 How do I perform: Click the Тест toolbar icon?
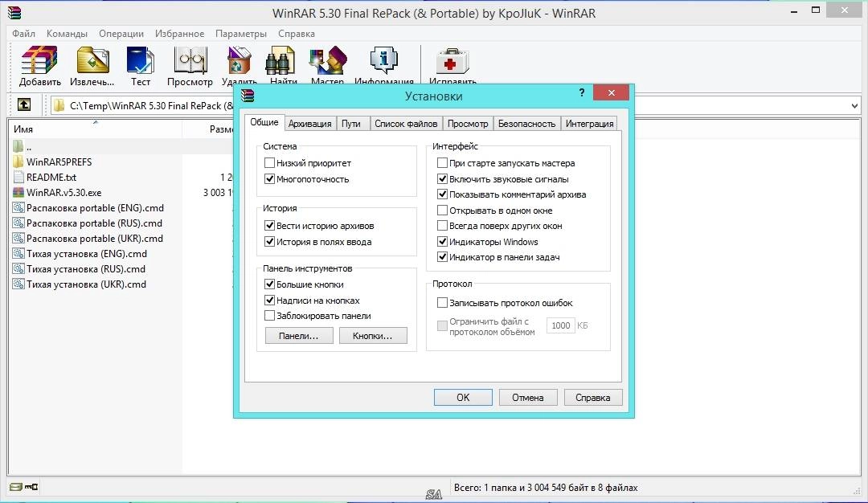141,60
